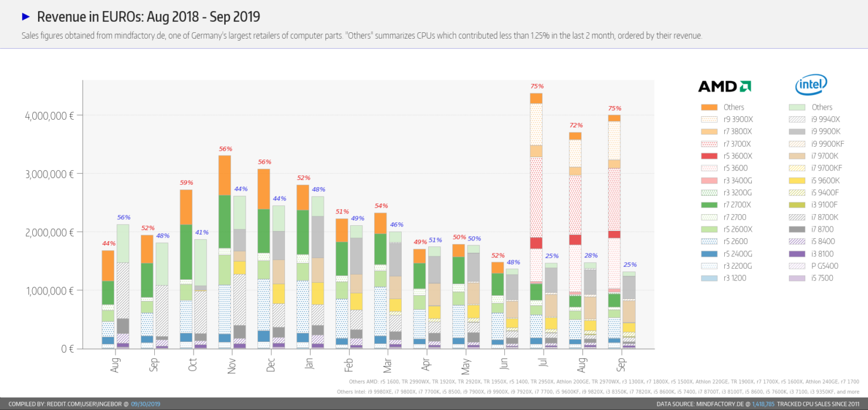This screenshot has height=410, width=868.
Task: Select the P G5400 legend label
Action: (825, 266)
